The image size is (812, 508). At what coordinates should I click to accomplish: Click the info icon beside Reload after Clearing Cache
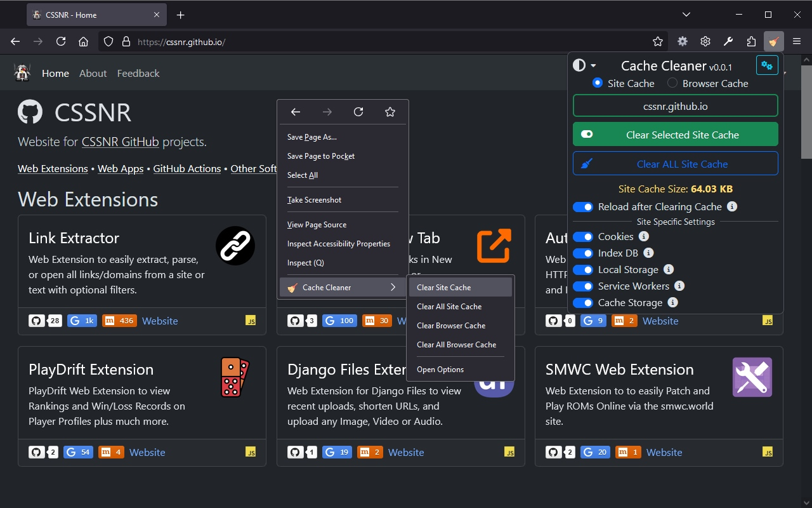coord(732,206)
